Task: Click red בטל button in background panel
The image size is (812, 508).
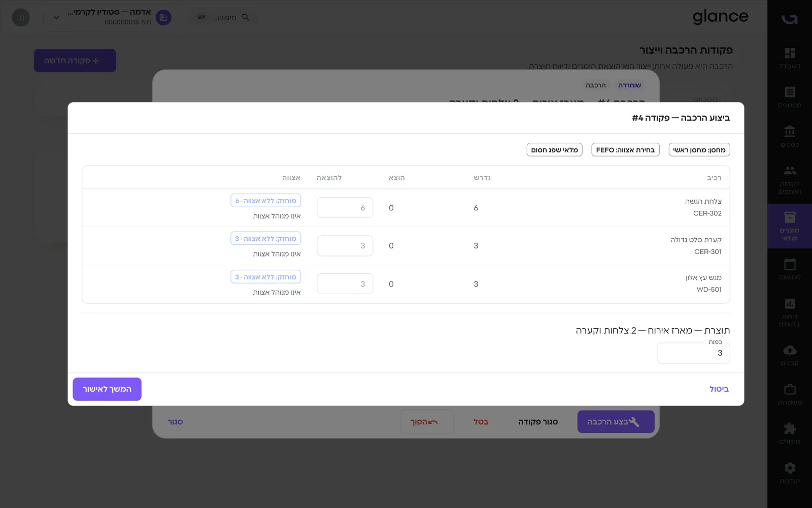Action: pyautogui.click(x=481, y=422)
